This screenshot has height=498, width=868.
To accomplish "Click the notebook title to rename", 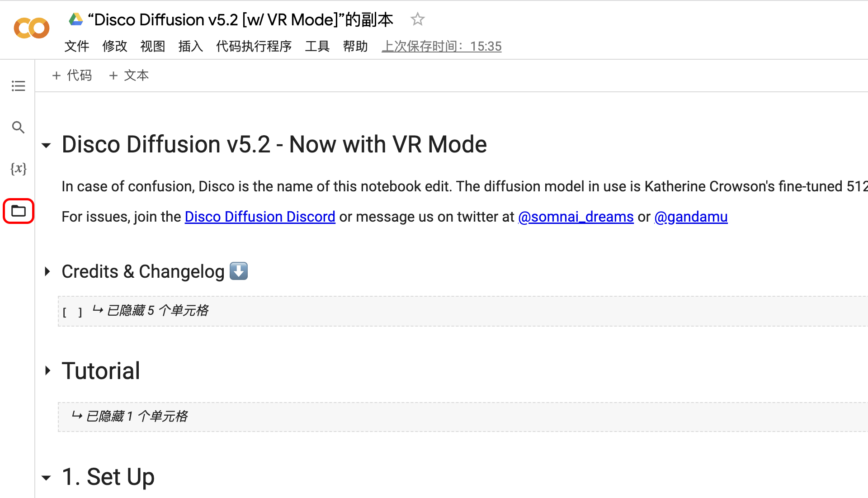I will coord(241,20).
